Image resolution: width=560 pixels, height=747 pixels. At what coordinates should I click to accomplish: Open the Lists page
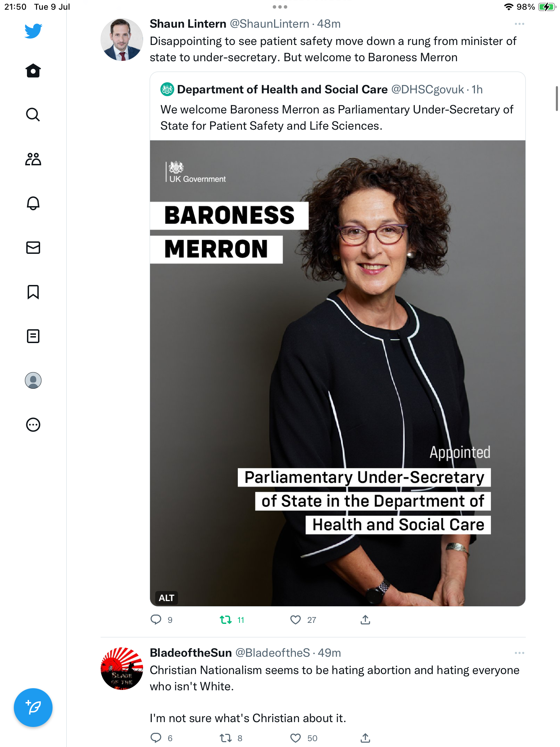coord(33,336)
